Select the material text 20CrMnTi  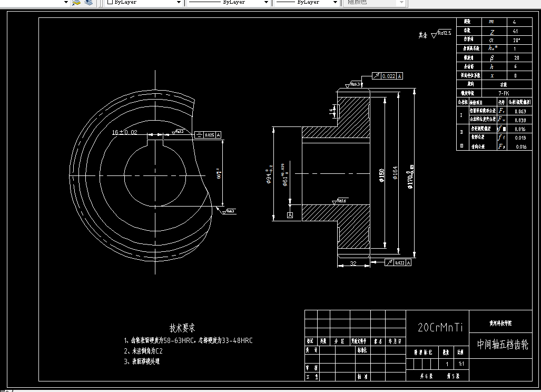click(x=440, y=327)
